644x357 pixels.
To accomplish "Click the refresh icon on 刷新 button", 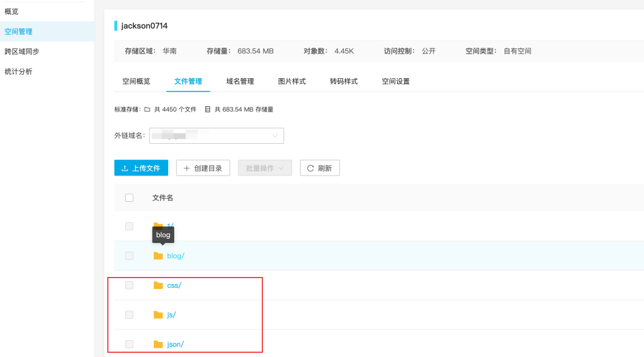I will coord(309,168).
